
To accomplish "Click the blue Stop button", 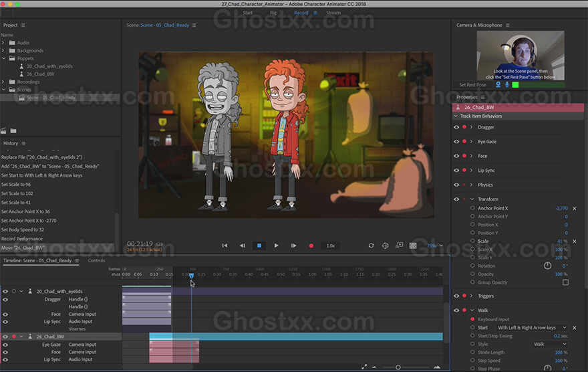I will tap(259, 246).
